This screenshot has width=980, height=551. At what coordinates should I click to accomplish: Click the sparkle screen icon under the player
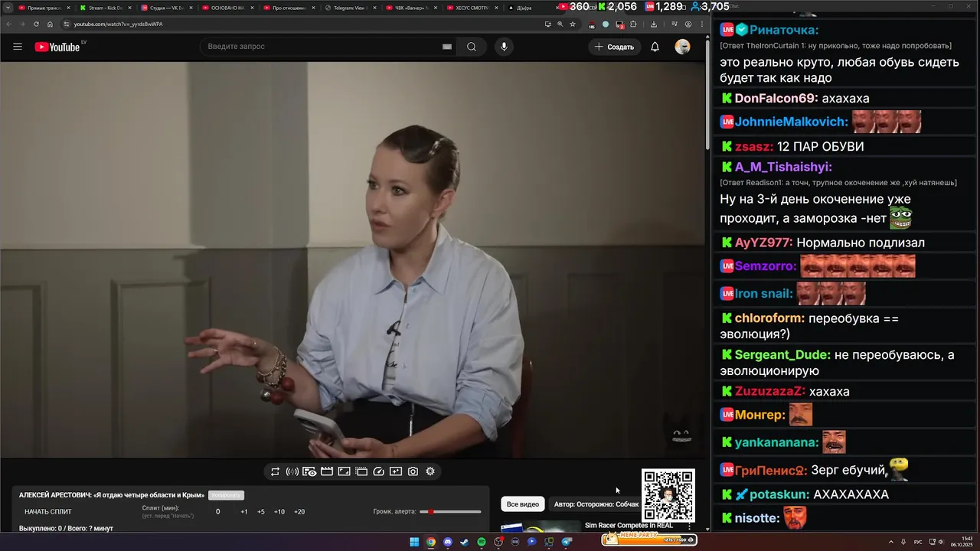tap(396, 471)
